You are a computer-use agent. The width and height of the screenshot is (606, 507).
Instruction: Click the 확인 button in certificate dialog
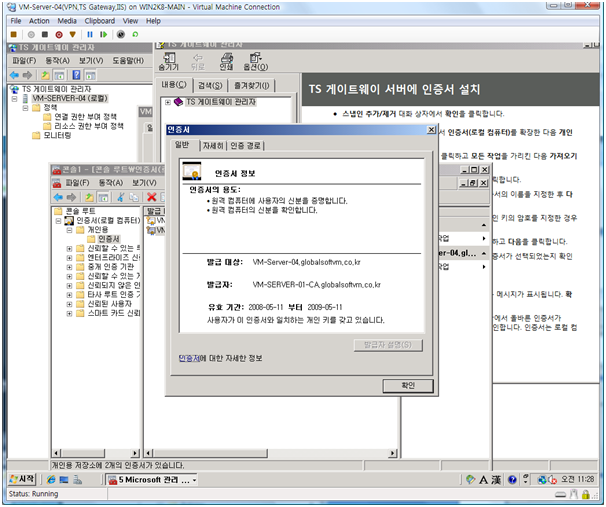tap(408, 386)
